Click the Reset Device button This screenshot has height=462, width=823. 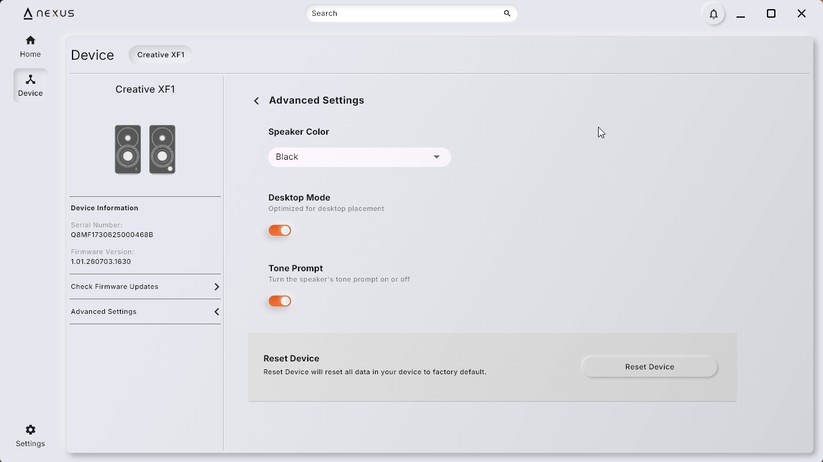pyautogui.click(x=649, y=367)
